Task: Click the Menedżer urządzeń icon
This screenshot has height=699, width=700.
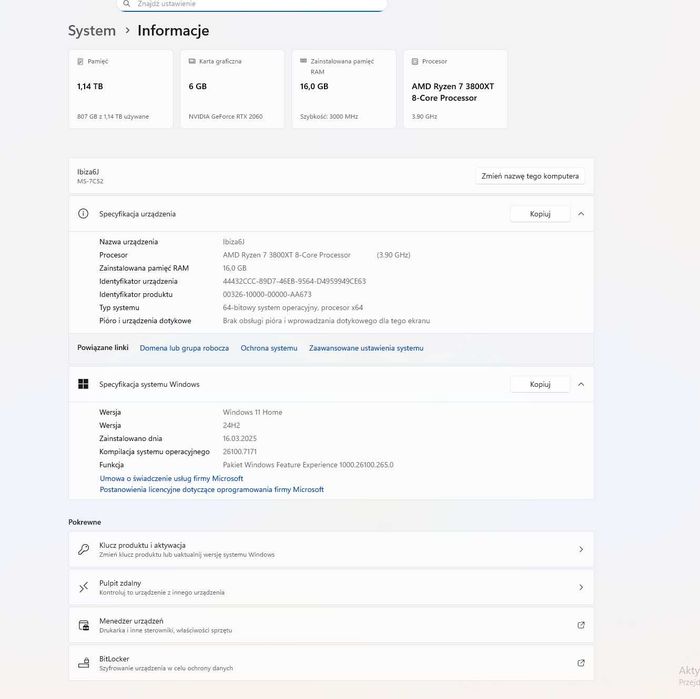Action: click(x=84, y=625)
